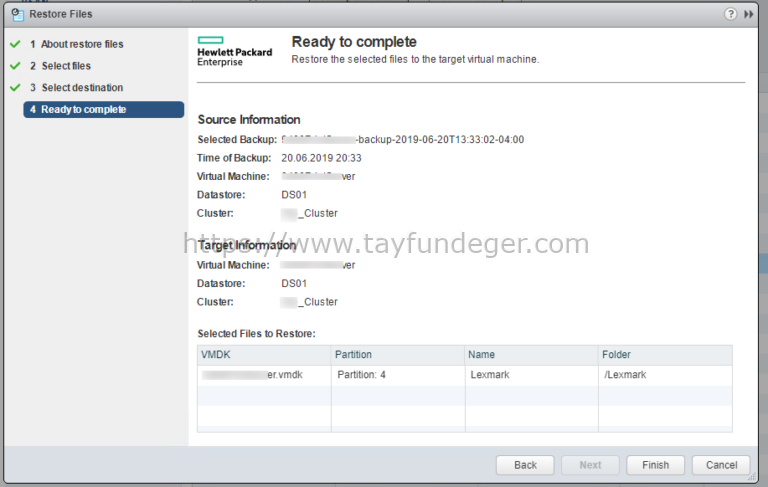Cancel the restore wizard
The image size is (768, 487).
coord(721,465)
